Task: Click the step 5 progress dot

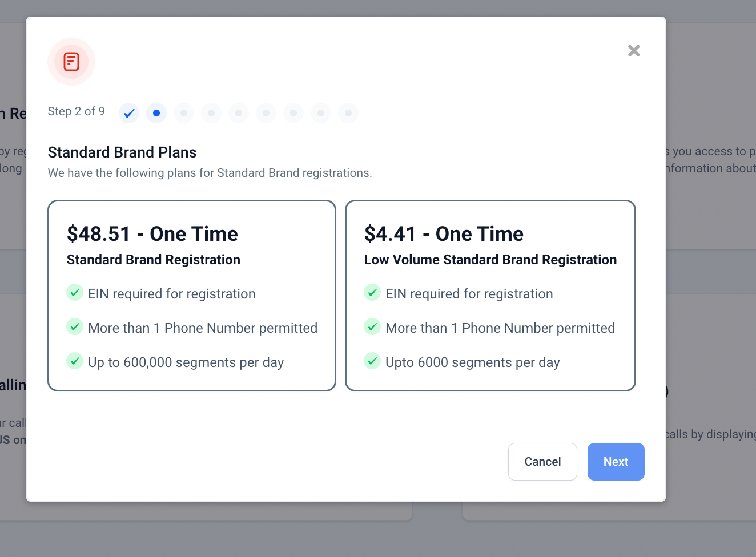Action: 239,113
